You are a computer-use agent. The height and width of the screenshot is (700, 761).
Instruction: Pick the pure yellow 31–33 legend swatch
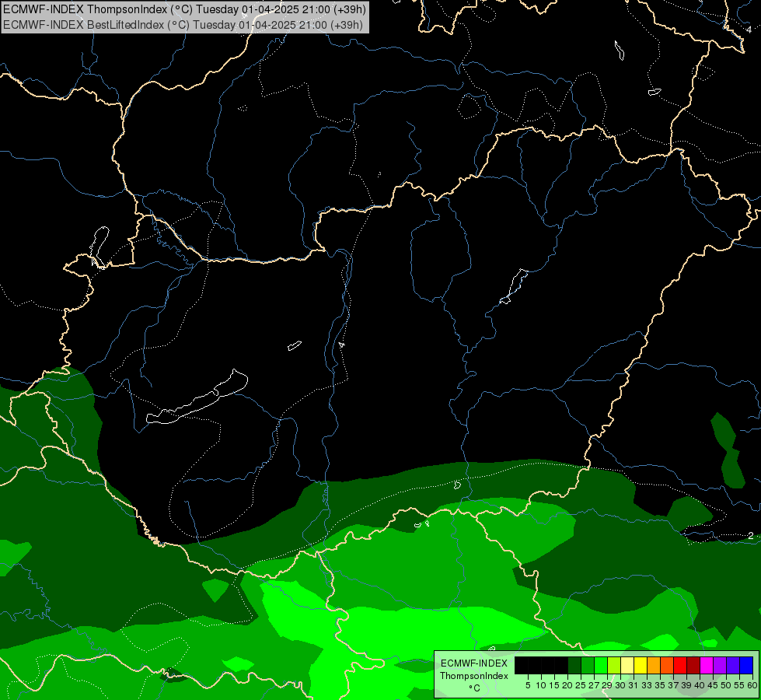[x=641, y=666]
